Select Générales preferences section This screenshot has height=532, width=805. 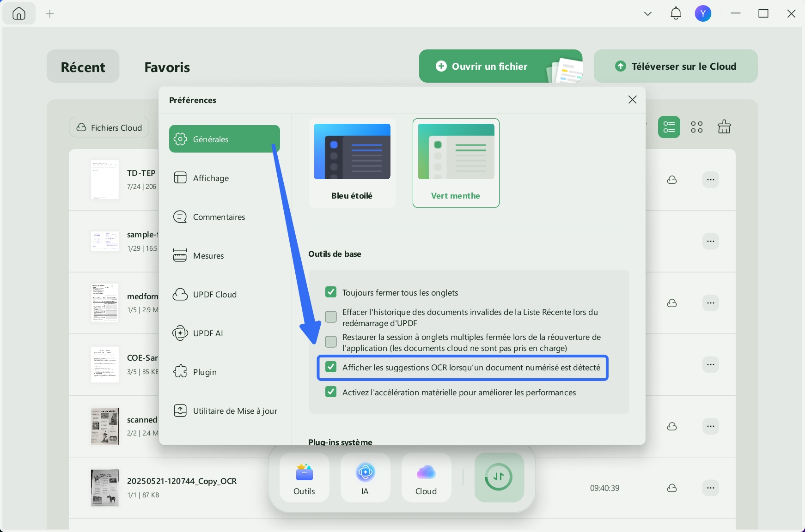point(225,139)
